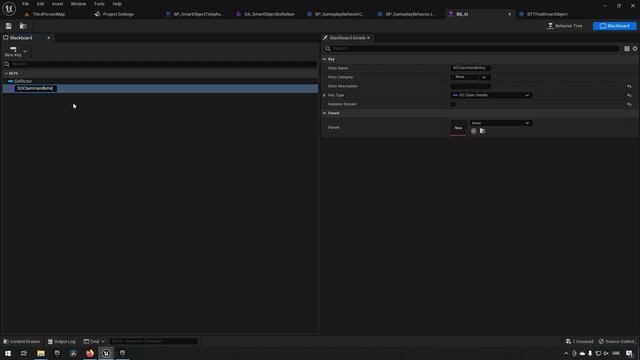Image resolution: width=640 pixels, height=360 pixels.
Task: Open the Cmd console type dropdown
Action: coord(94,341)
